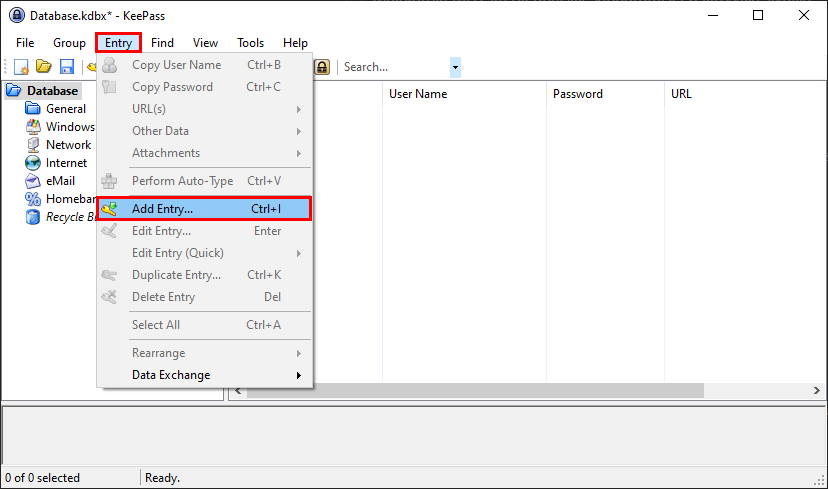The width and height of the screenshot is (828, 489).
Task: Click the Edit Entry icon in menu
Action: pos(109,231)
